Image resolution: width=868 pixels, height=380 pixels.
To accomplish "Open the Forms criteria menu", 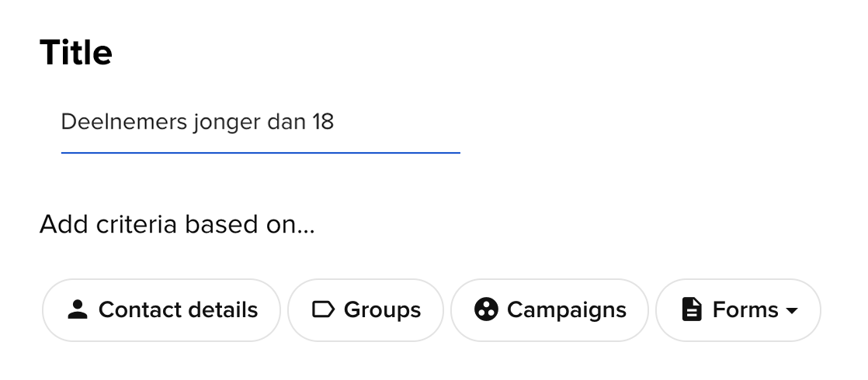I will pyautogui.click(x=738, y=310).
